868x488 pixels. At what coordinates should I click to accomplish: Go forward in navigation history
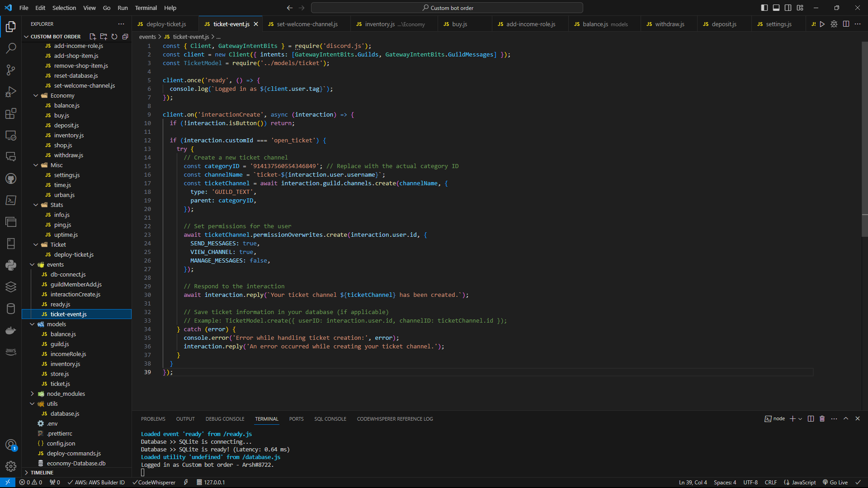click(302, 8)
